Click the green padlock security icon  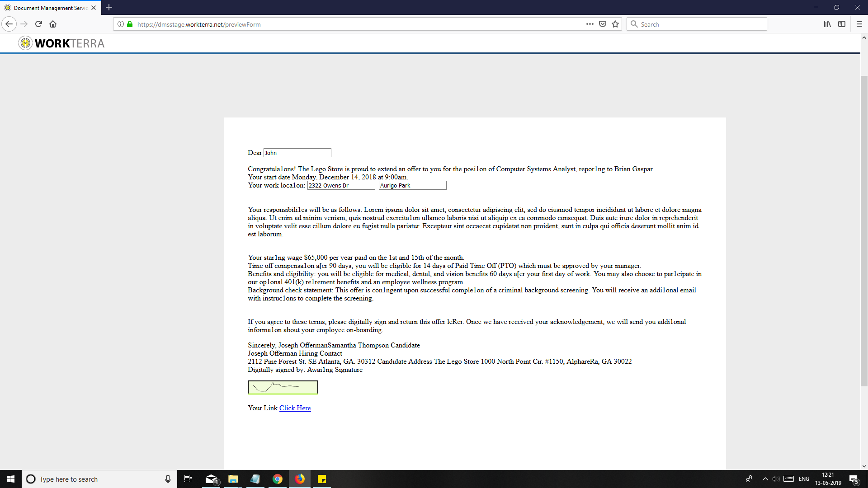click(130, 24)
